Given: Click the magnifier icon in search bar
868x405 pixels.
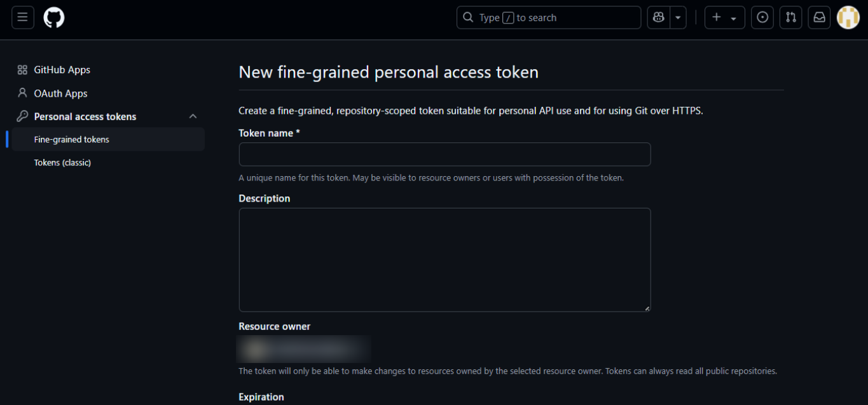Looking at the screenshot, I should tap(468, 18).
